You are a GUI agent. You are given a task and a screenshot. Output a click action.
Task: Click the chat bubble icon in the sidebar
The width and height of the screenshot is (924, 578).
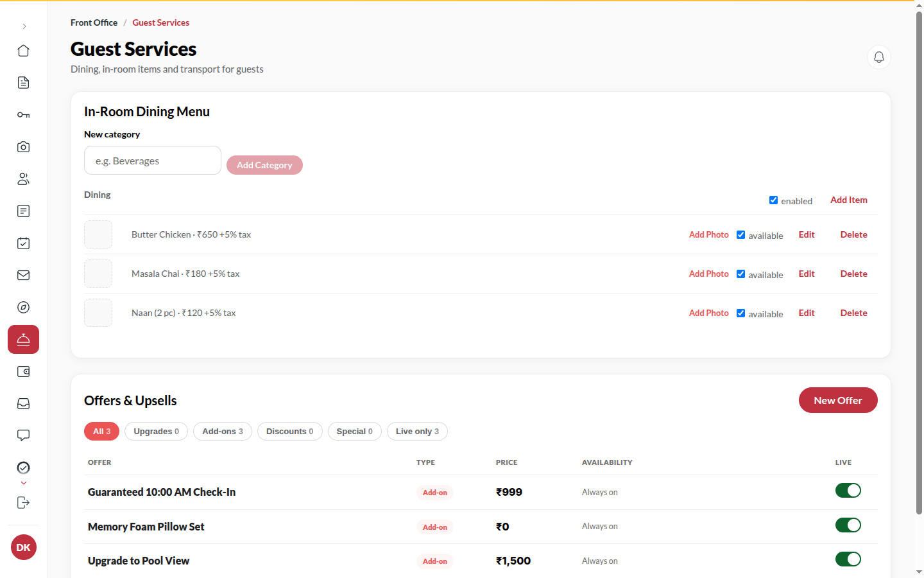tap(23, 436)
